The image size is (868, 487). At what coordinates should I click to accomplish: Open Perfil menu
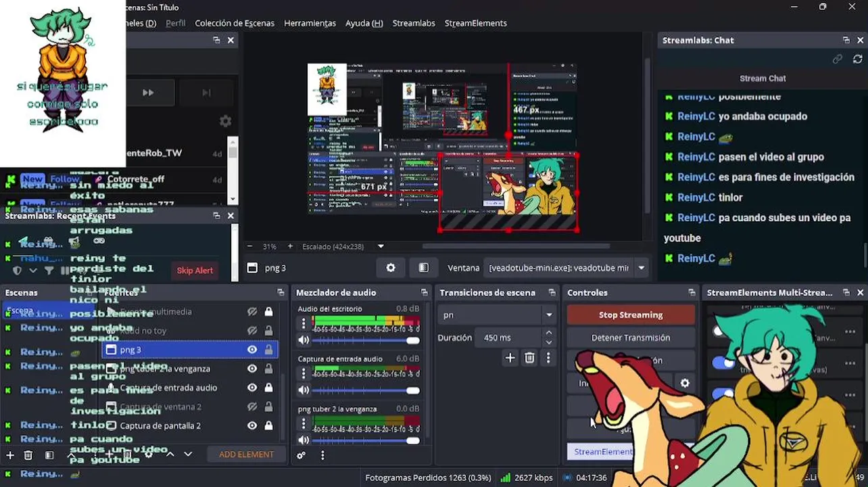click(x=175, y=23)
